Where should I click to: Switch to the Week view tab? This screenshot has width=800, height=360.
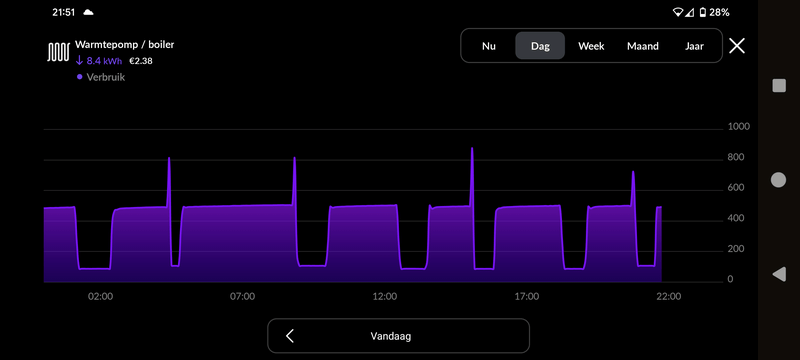point(591,46)
